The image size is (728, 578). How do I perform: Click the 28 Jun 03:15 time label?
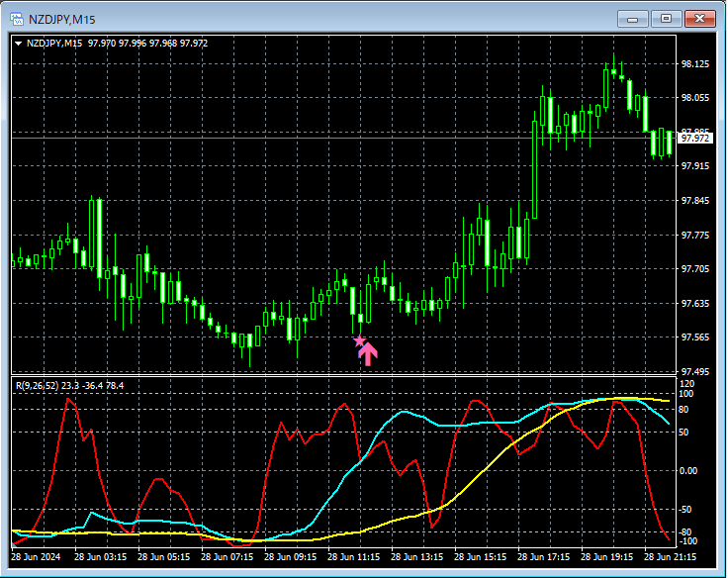coord(100,556)
